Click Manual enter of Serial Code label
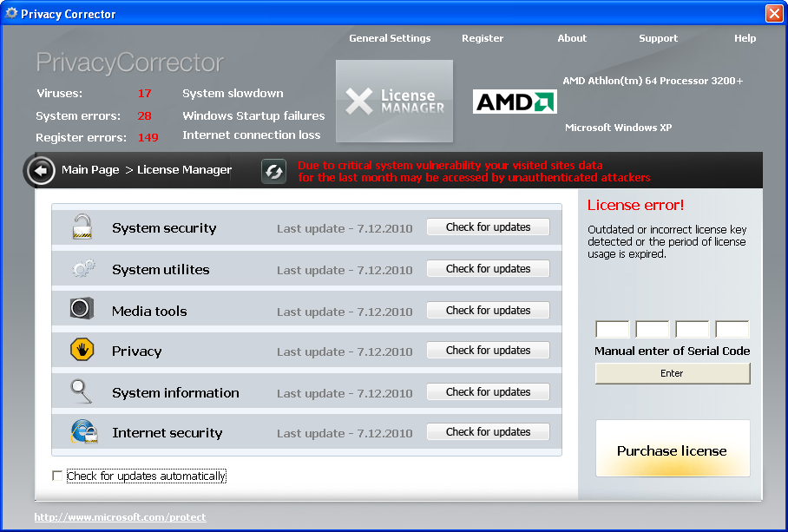 tap(673, 351)
